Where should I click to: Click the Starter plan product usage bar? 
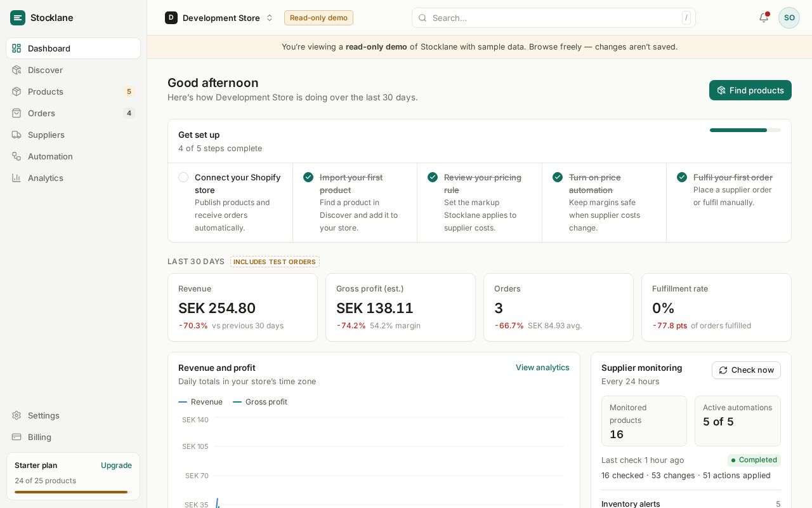point(73,492)
